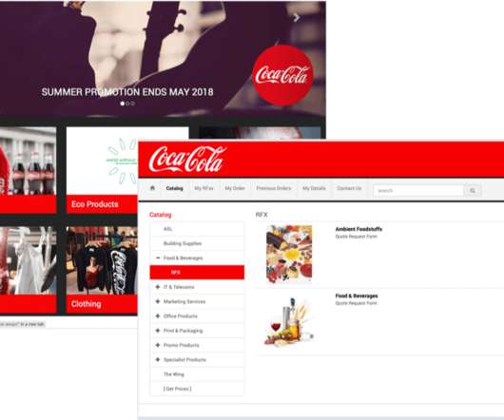Collapse the Food & Beverages category

pyautogui.click(x=158, y=258)
